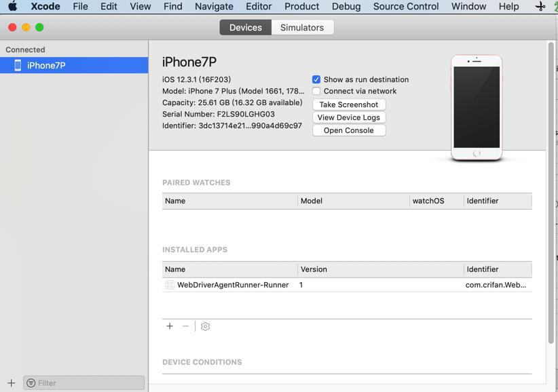Click the PAIRED WATCHES section heading
558x392 pixels.
coord(196,182)
